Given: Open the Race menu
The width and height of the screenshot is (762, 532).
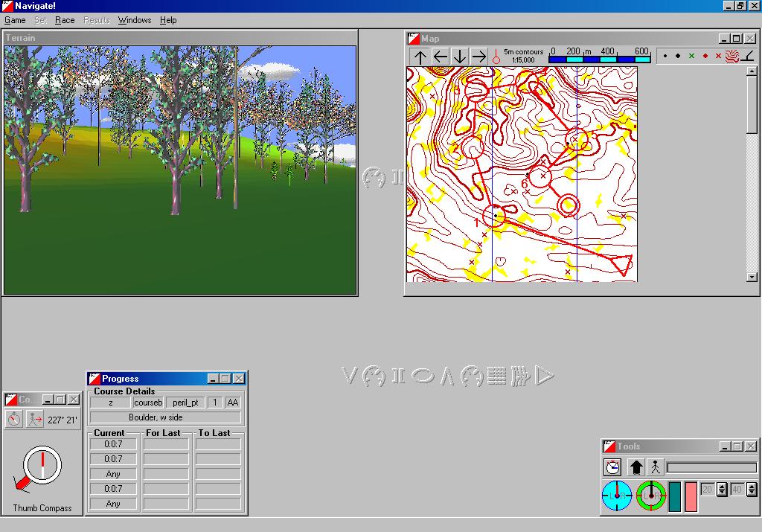Looking at the screenshot, I should click(x=65, y=20).
